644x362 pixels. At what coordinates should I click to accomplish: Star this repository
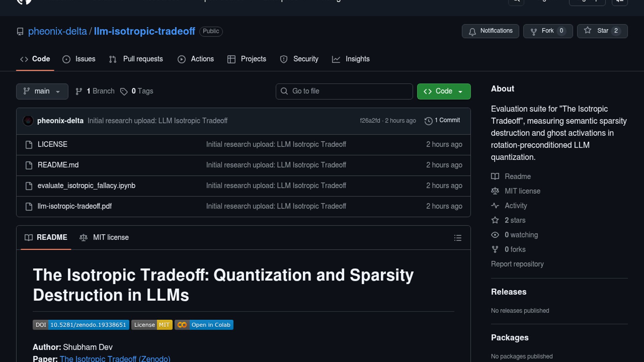[602, 31]
